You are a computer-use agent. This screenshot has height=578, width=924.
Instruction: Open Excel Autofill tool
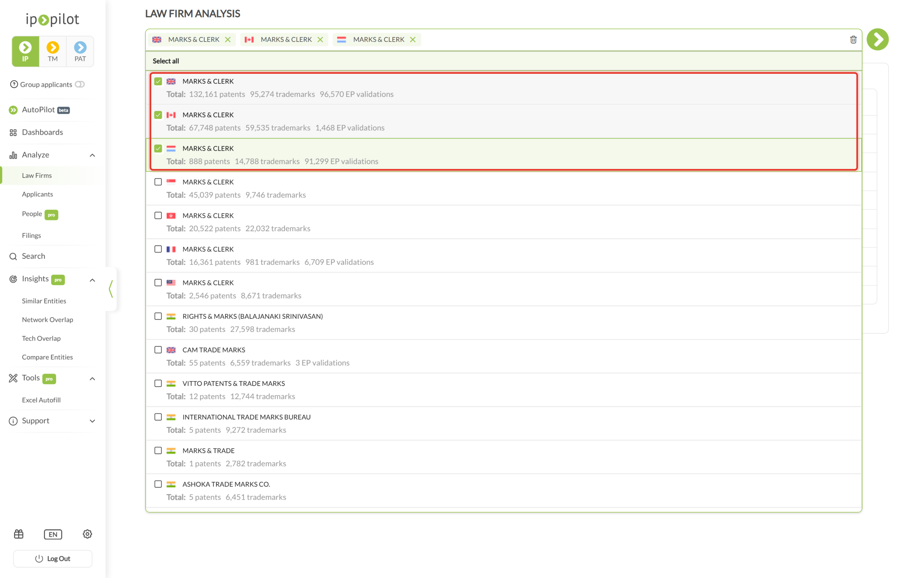point(41,400)
